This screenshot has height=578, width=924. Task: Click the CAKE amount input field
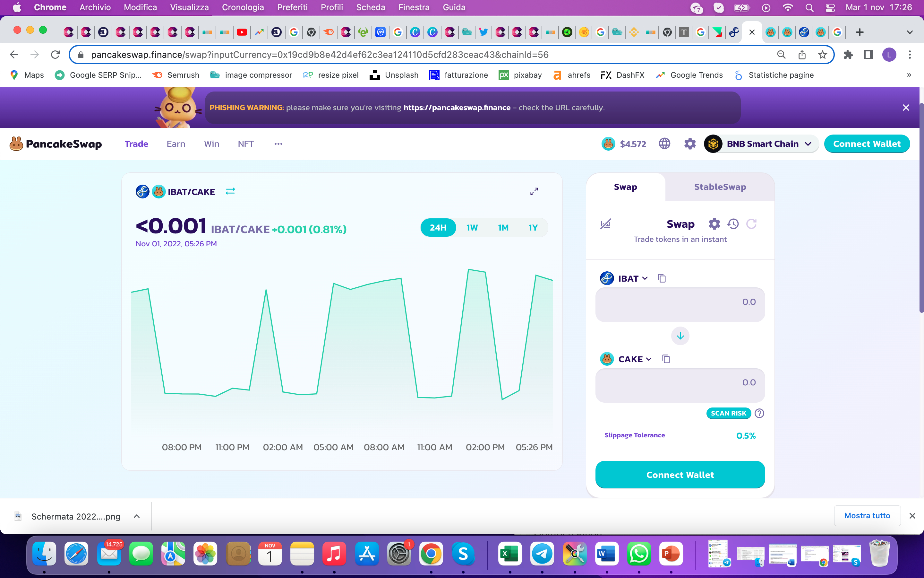pos(680,385)
